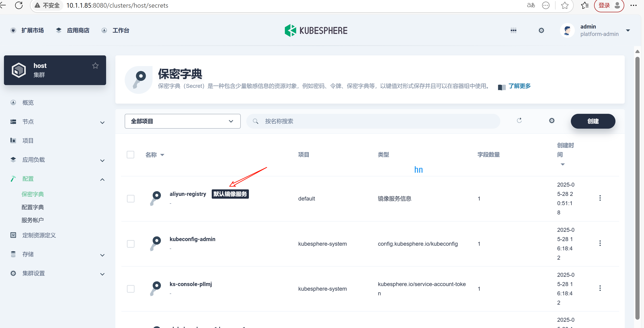This screenshot has width=644, height=328.
Task: Open the 了解更多 link
Action: coord(519,86)
